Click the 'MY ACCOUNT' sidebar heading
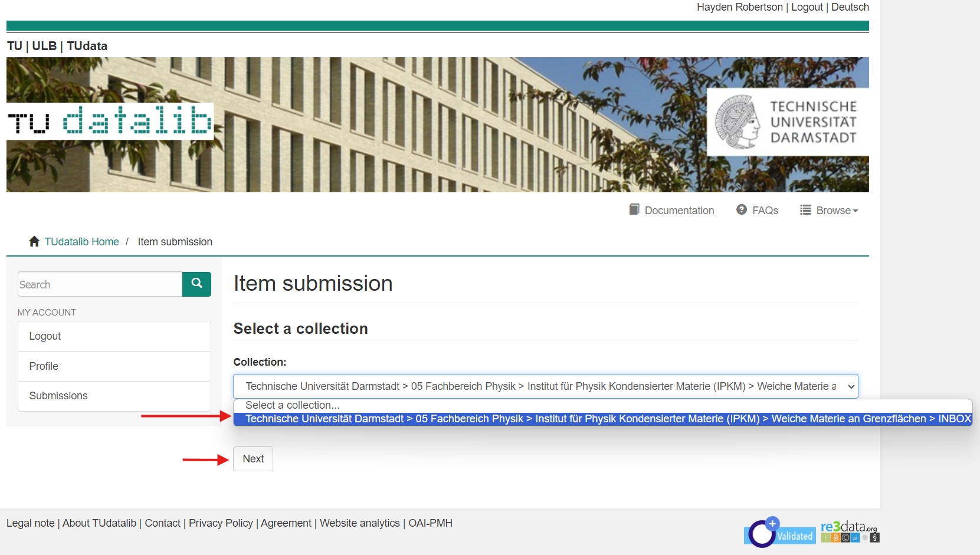Viewport: 980px width, 555px height. coord(47,313)
